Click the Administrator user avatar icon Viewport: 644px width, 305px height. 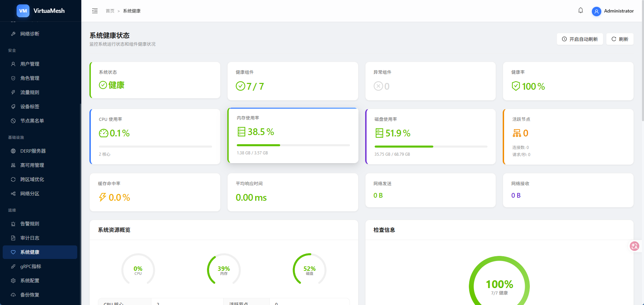[597, 11]
